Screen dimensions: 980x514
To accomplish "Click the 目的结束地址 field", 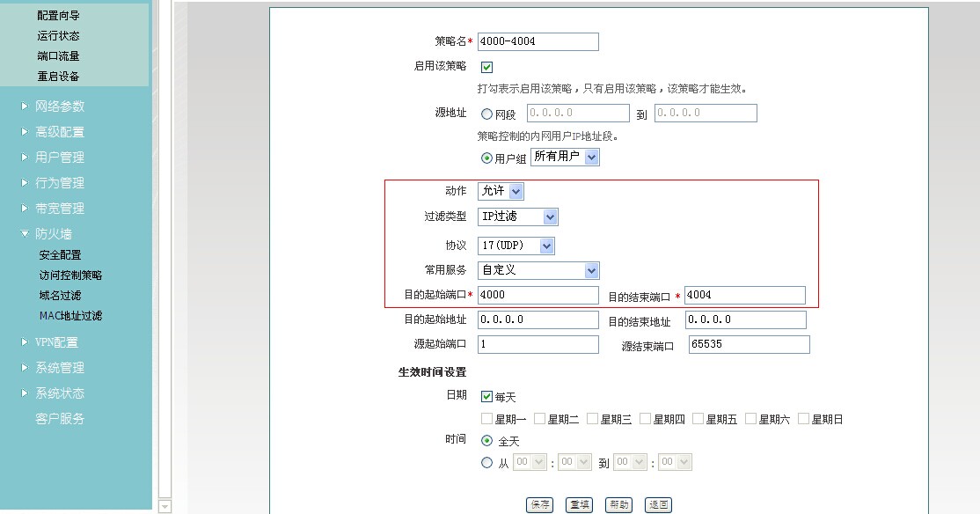I will 746,319.
